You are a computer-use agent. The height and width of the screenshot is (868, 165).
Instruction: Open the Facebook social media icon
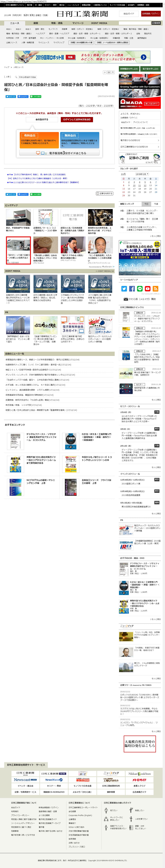pyautogui.click(x=132, y=289)
